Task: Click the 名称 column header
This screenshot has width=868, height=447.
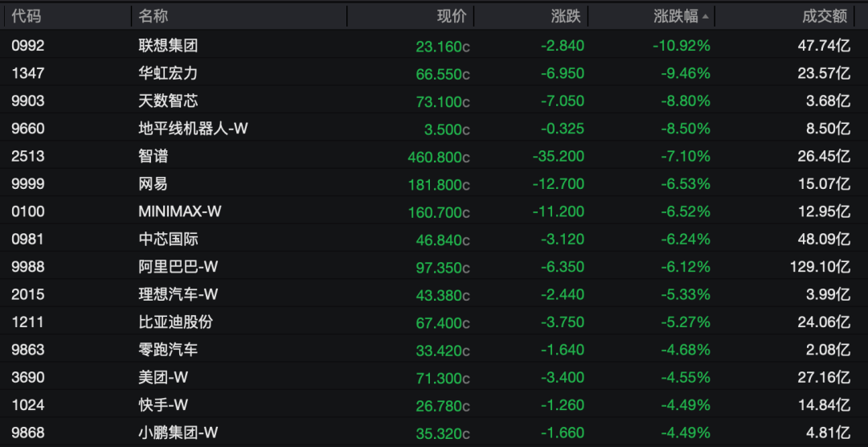Action: (x=154, y=16)
